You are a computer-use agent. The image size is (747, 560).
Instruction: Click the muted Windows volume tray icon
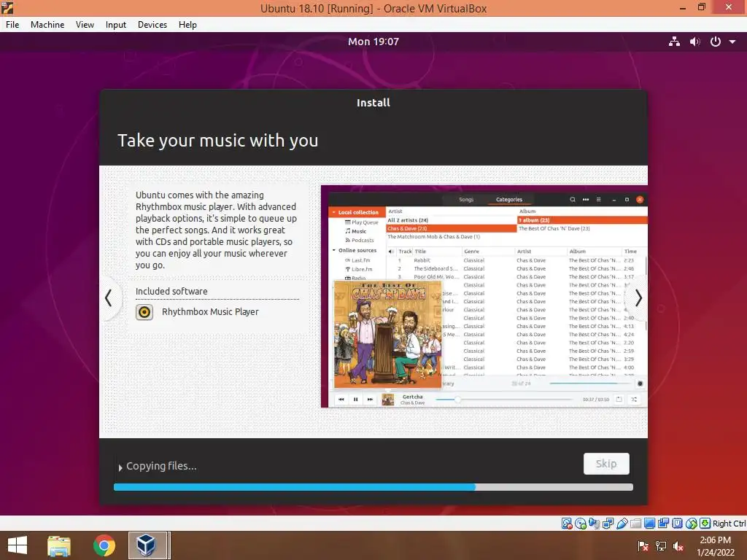pos(678,545)
